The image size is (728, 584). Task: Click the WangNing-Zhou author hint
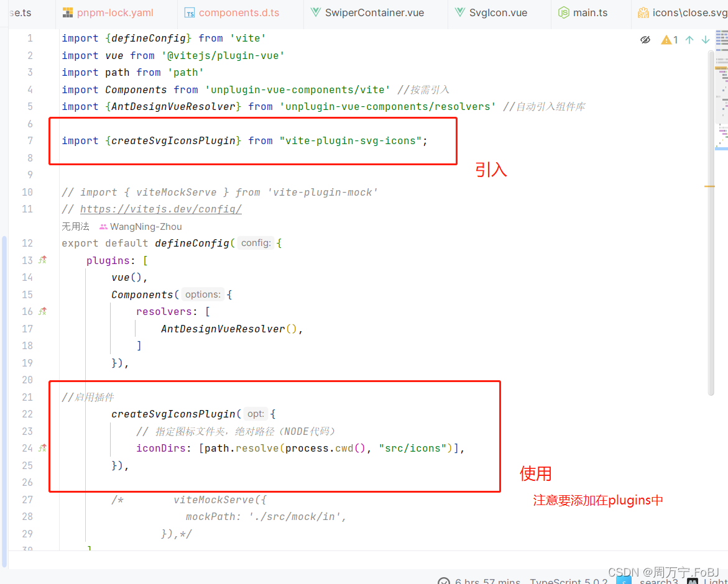click(x=145, y=227)
